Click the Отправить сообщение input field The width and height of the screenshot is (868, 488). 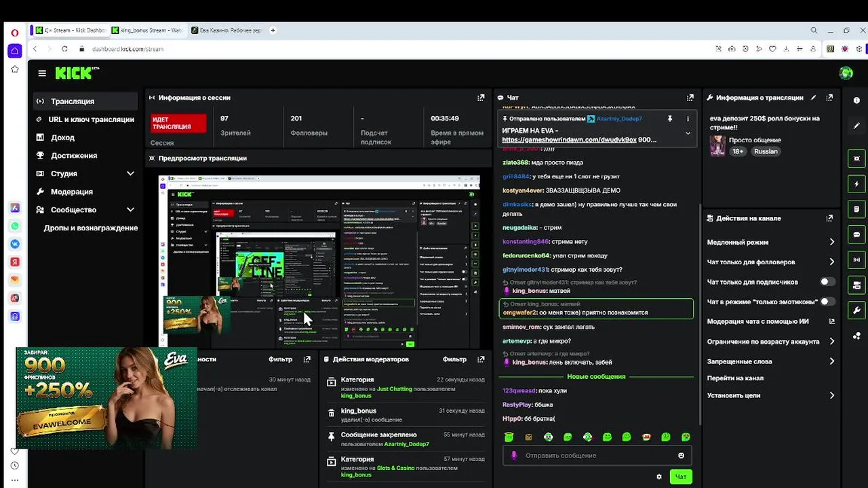pyautogui.click(x=598, y=455)
